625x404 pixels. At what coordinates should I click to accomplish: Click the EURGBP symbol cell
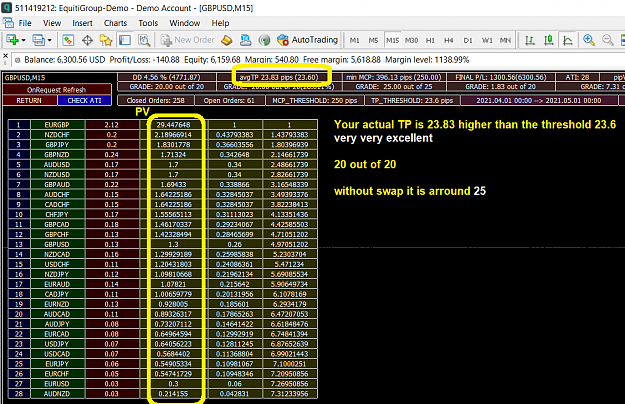57,125
